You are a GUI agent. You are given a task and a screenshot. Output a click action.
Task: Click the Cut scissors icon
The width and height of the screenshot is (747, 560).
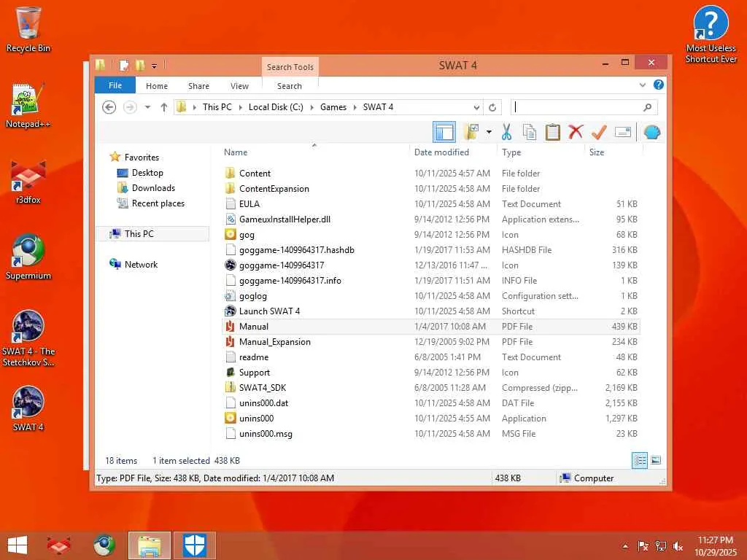point(506,132)
